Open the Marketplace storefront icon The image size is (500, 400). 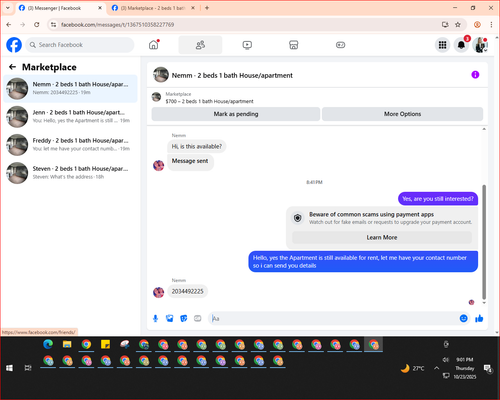[x=294, y=45]
